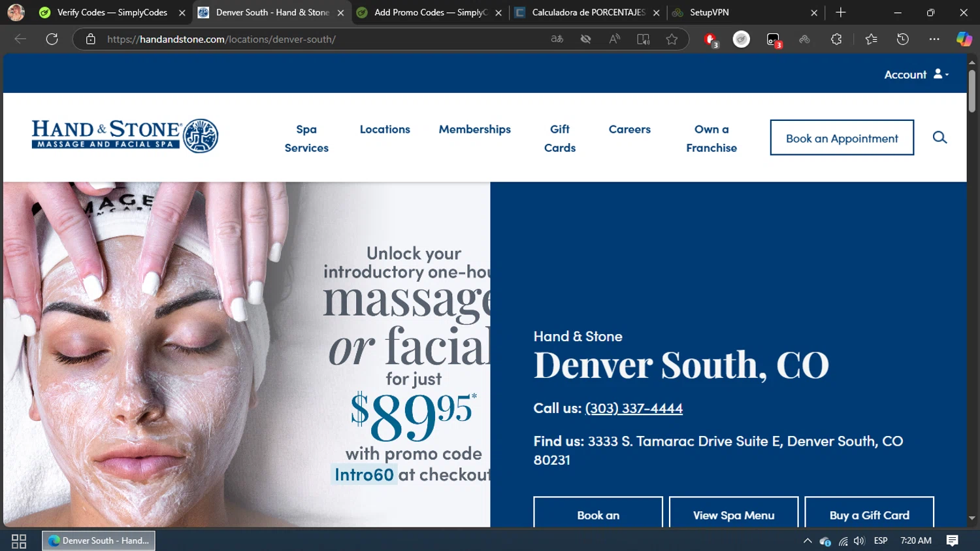Click View Spa Menu button
The image size is (980, 551).
click(x=734, y=512)
